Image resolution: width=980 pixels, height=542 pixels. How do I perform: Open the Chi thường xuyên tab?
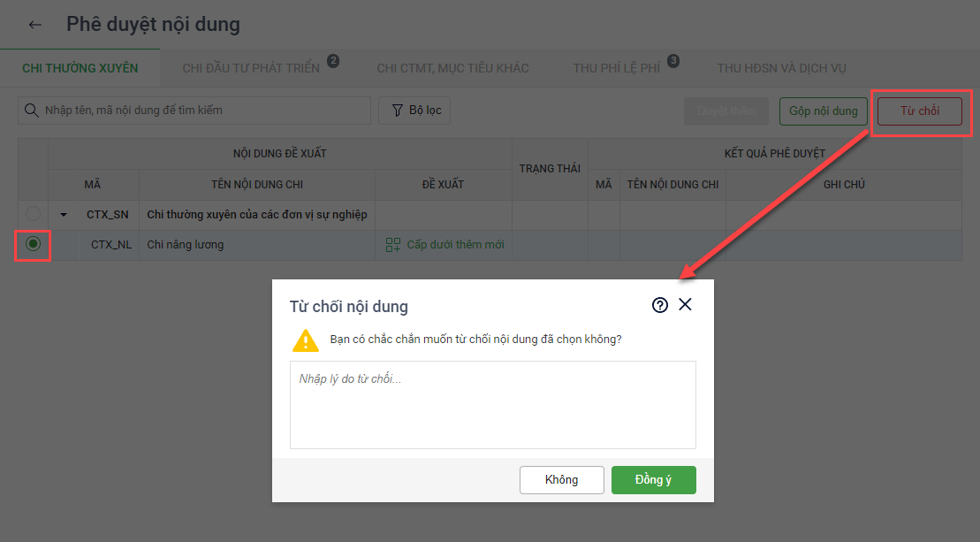tap(80, 68)
